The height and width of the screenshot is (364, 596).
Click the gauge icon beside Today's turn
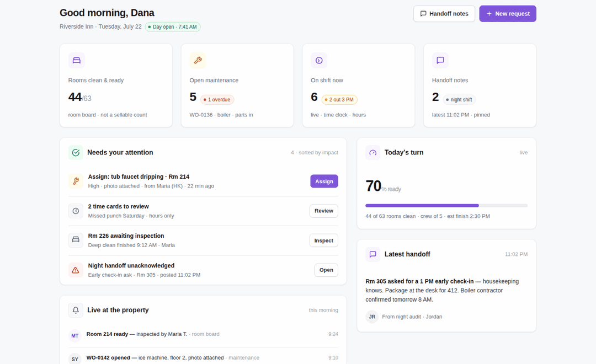[373, 152]
